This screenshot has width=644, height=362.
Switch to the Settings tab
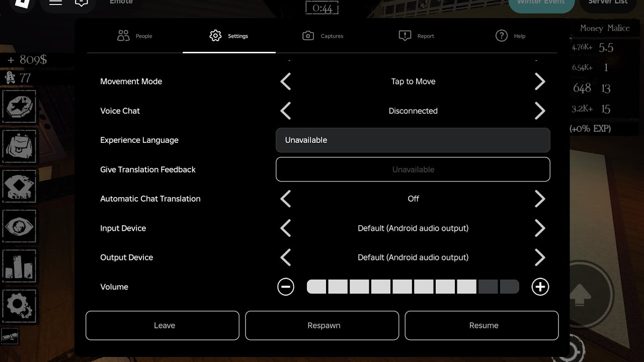coord(229,36)
